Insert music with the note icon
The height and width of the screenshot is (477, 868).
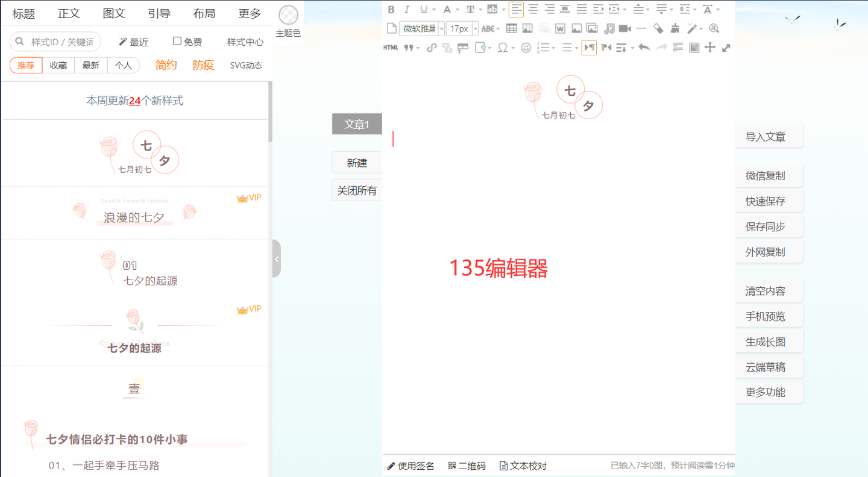click(x=609, y=28)
